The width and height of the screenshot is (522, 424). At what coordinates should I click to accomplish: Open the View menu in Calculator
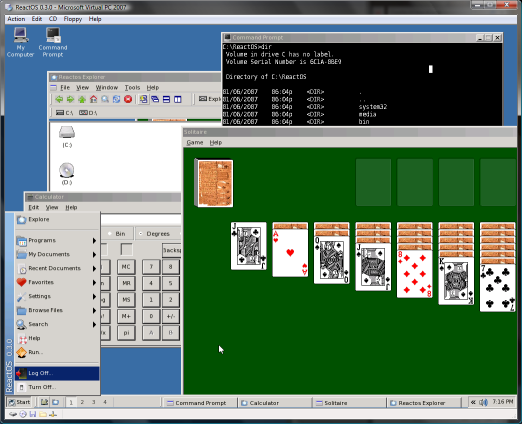click(x=52, y=207)
